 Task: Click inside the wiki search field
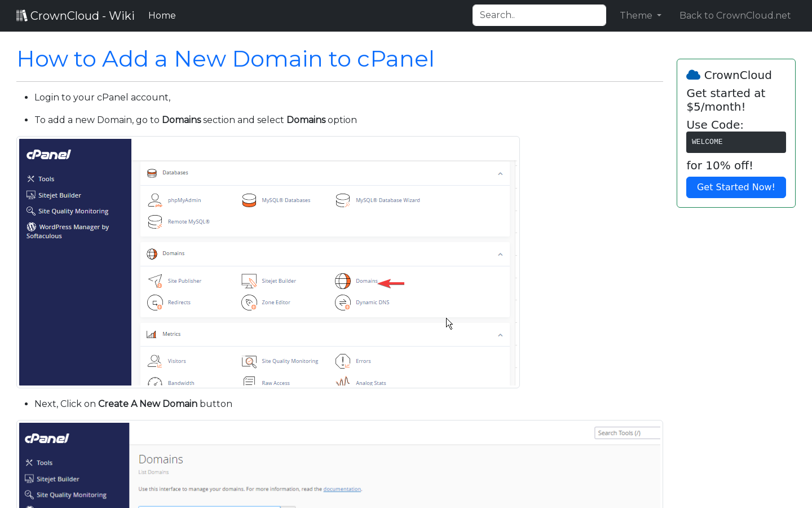click(x=539, y=15)
